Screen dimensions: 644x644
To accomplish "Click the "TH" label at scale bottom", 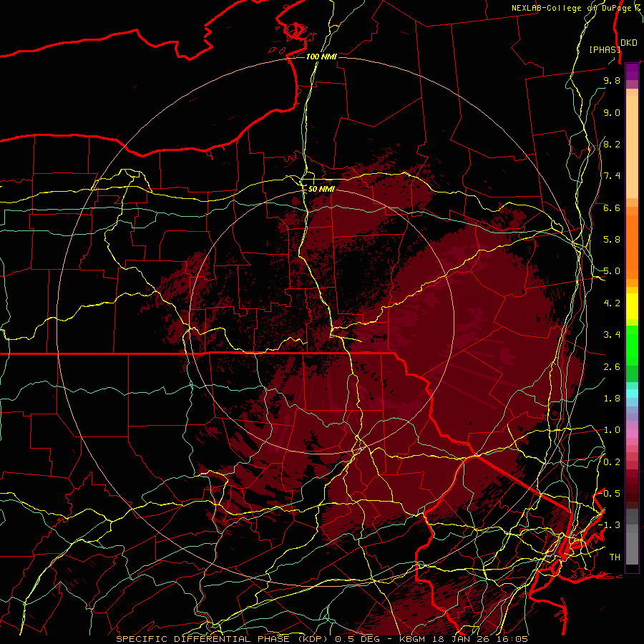I will click(x=615, y=557).
